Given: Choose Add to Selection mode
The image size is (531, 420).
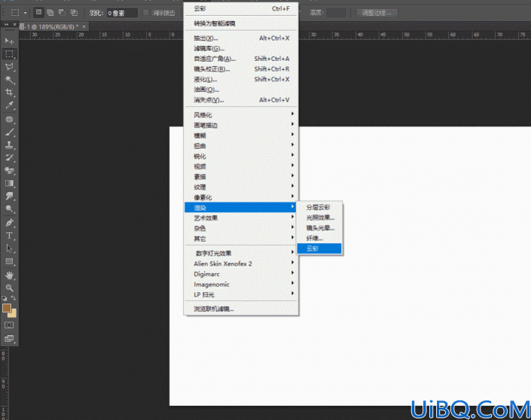Looking at the screenshot, I should [x=50, y=13].
